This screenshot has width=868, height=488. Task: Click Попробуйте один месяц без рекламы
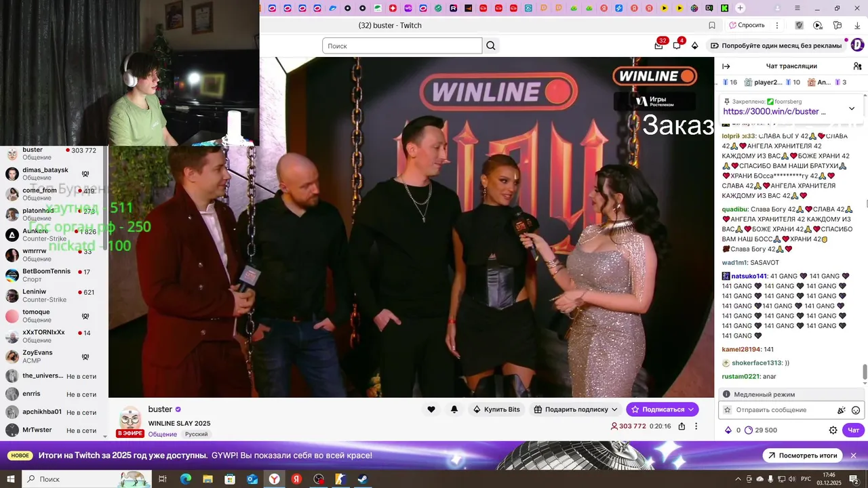776,45
